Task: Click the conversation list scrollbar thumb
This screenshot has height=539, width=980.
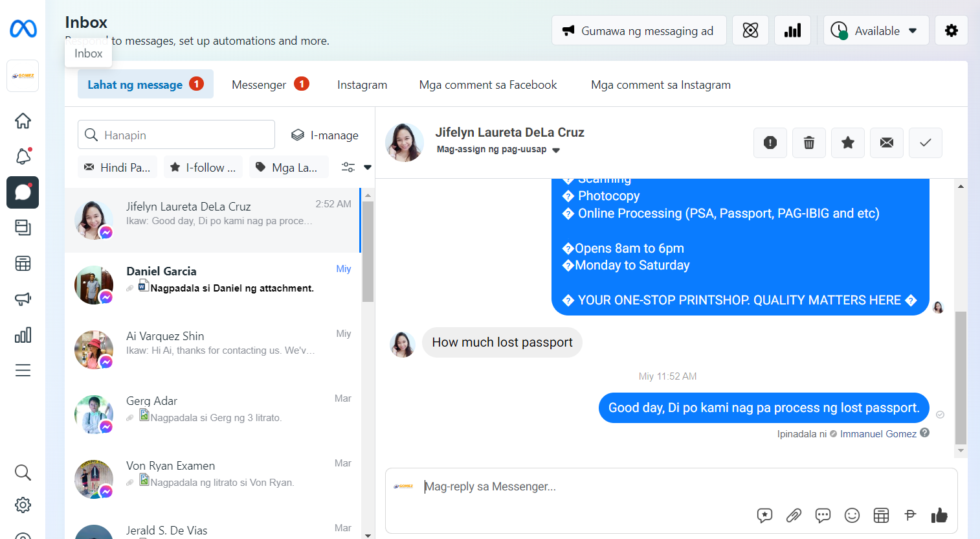Action: tap(368, 251)
